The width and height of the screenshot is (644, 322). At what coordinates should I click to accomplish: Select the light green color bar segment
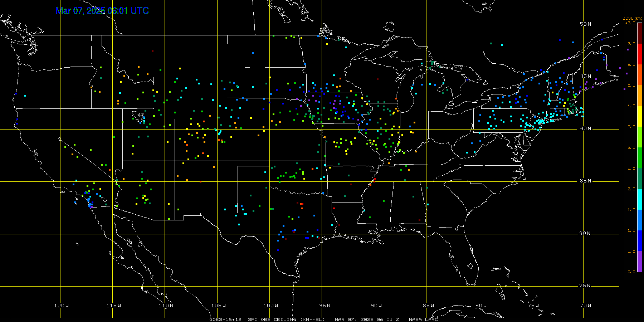coord(640,137)
